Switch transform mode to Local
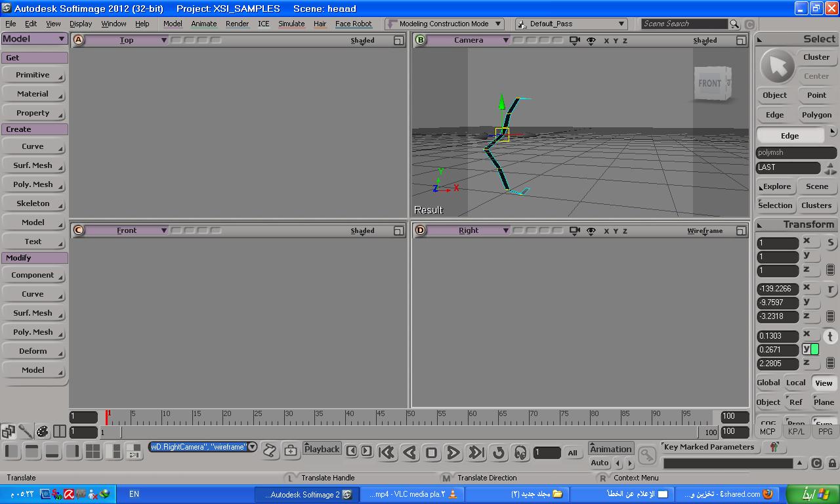This screenshot has height=504, width=840. [796, 383]
